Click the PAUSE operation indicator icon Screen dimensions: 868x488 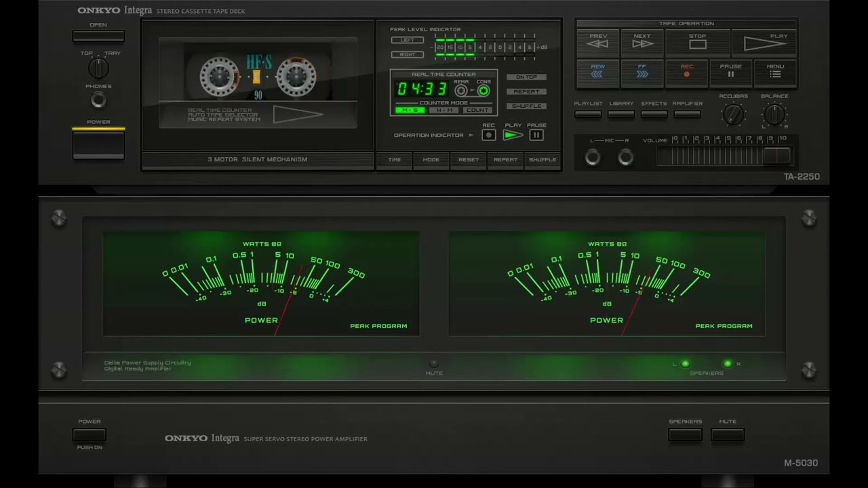536,135
